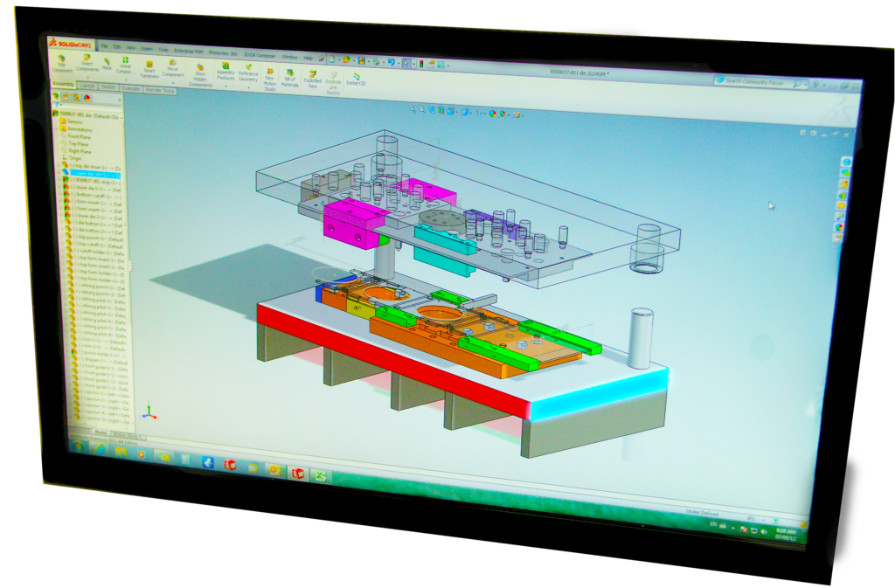Image resolution: width=895 pixels, height=588 pixels.
Task: Open the ConfigurationManager tab icon
Action: (77, 98)
